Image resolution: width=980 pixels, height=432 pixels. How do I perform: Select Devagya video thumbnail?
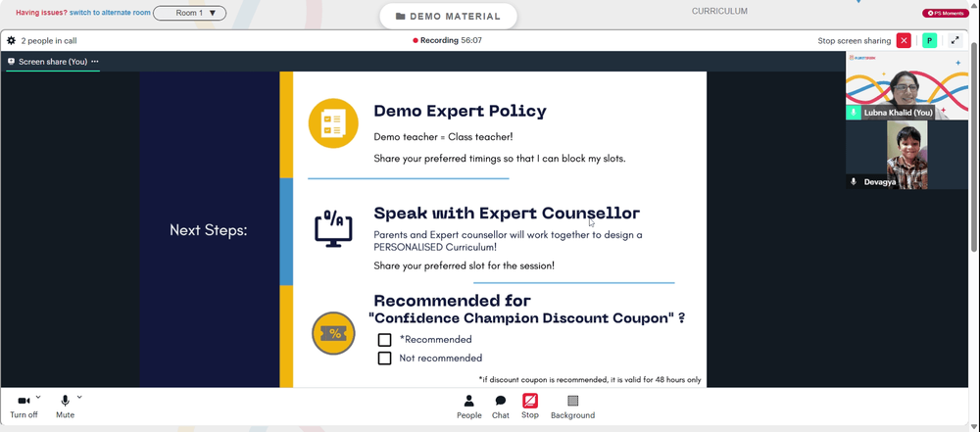click(906, 155)
